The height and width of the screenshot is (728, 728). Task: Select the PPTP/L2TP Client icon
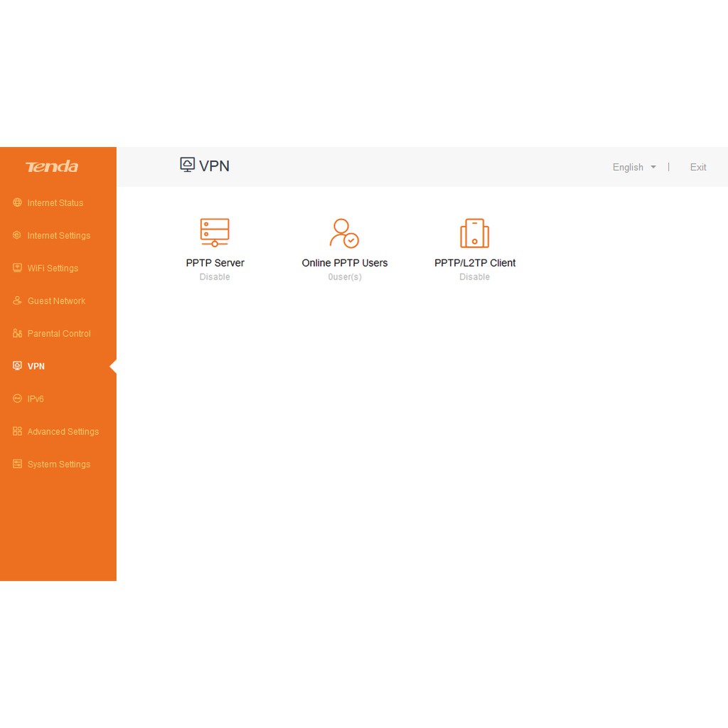click(x=474, y=232)
